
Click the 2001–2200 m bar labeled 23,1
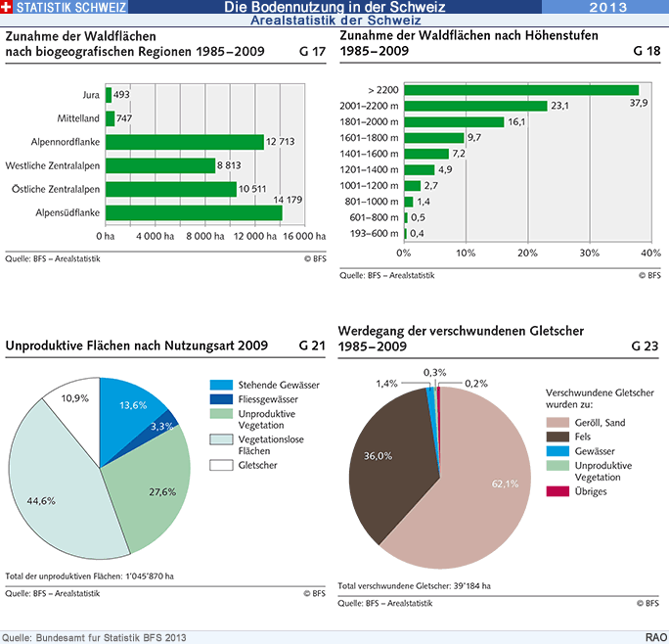(475, 106)
